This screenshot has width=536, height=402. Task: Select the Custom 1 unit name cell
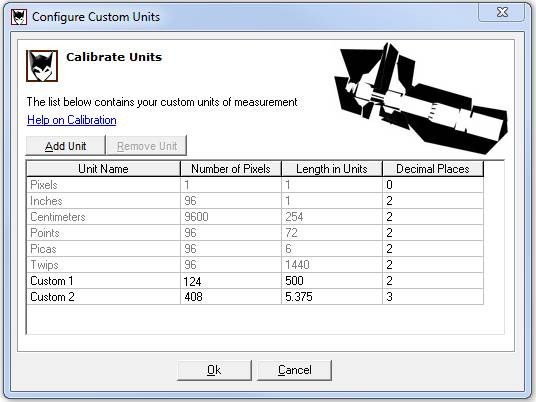click(x=103, y=281)
